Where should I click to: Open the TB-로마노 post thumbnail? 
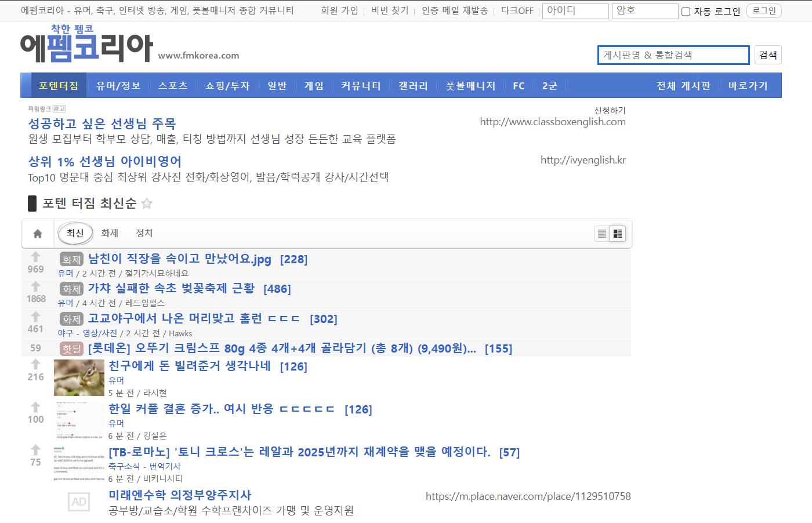79,463
